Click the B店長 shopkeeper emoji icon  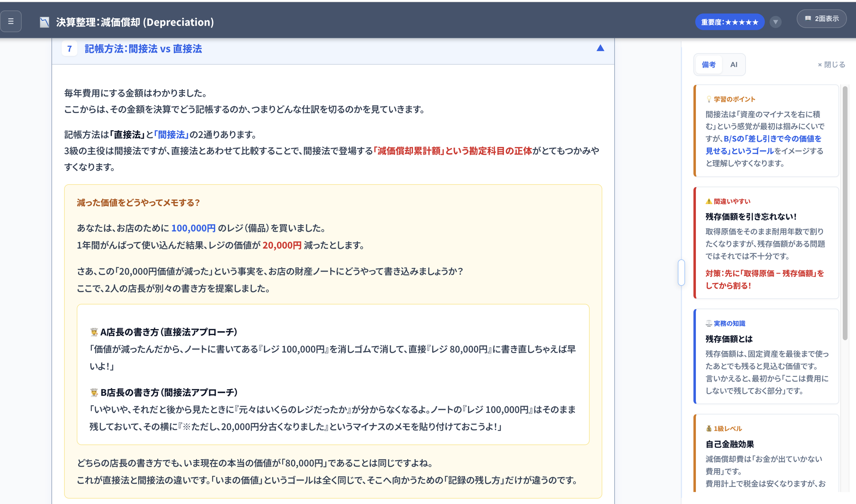point(94,393)
